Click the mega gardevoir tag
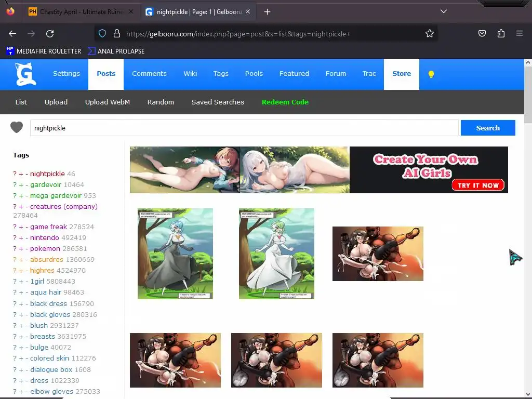 pos(56,195)
